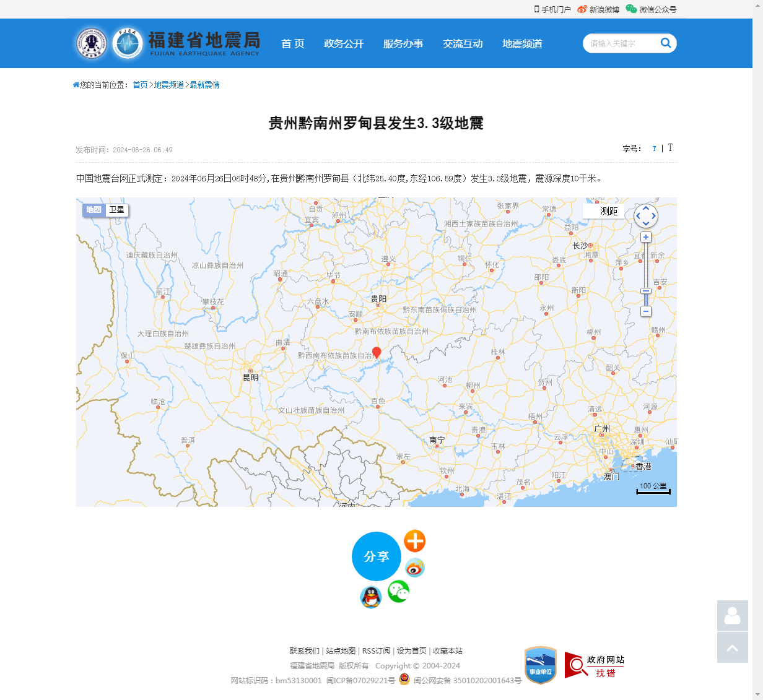Focus the keyword search input field
Image resolution: width=763 pixels, height=700 pixels.
point(619,43)
